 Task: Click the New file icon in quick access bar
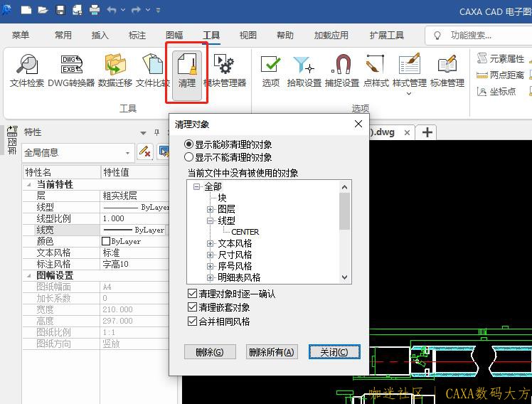tap(26, 10)
